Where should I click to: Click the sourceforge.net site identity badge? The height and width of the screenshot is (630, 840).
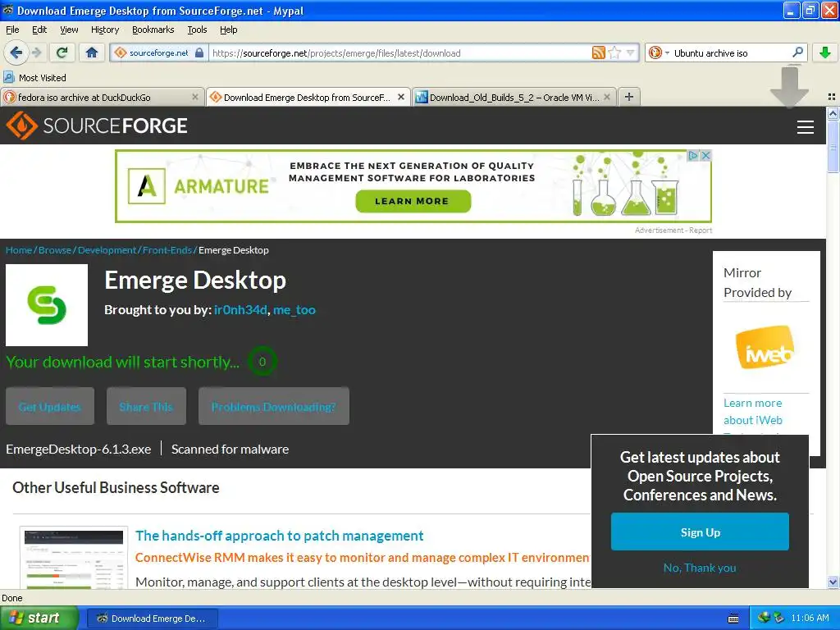pos(158,52)
